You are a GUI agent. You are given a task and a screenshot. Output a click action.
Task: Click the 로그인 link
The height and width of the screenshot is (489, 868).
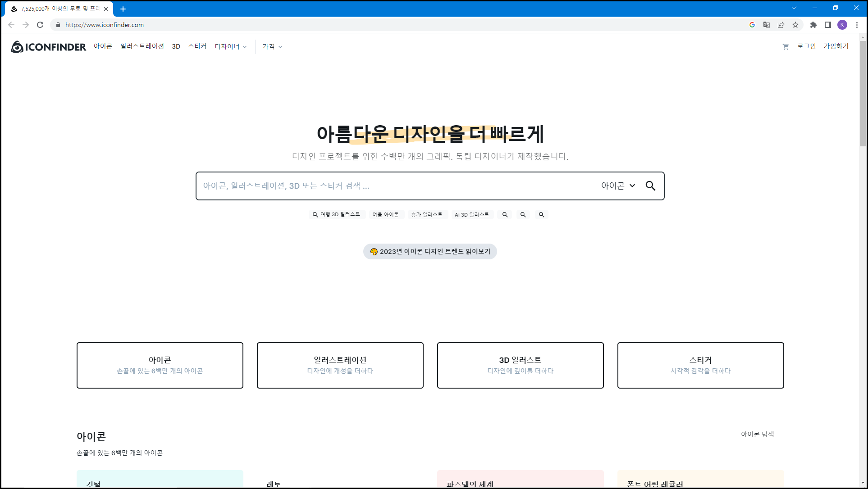click(806, 46)
